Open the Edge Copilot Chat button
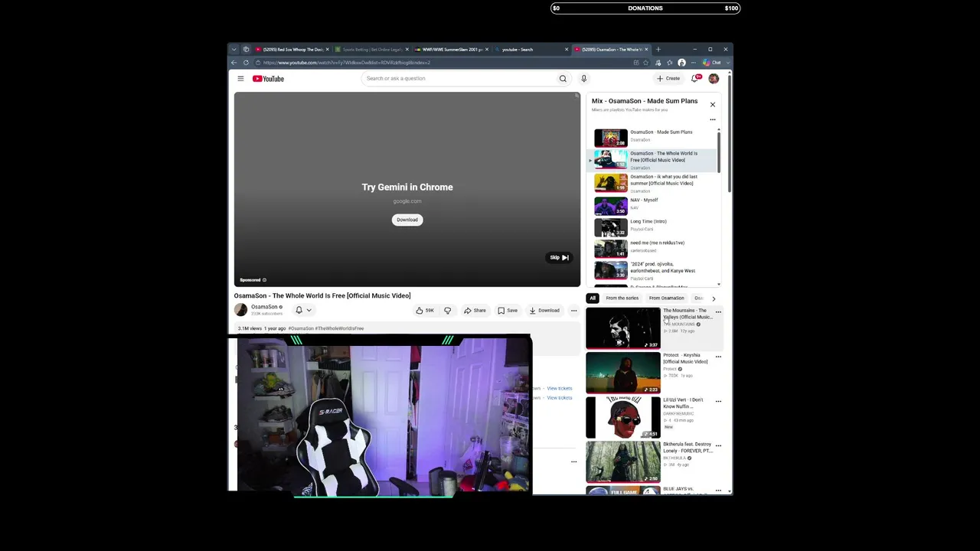This screenshot has height=551, width=980. tap(713, 63)
